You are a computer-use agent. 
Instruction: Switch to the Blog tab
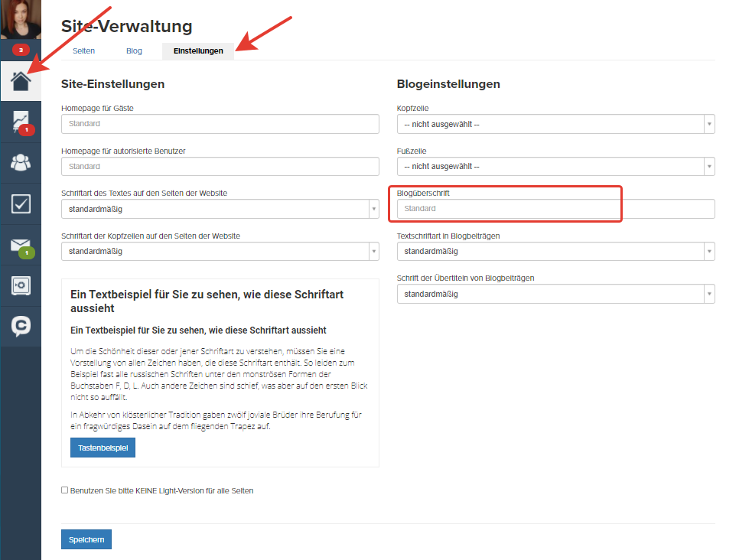[x=134, y=51]
